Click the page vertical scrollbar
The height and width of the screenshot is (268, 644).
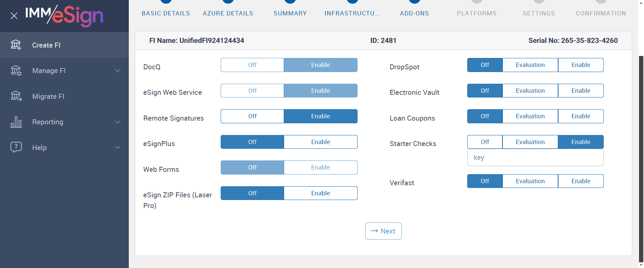pyautogui.click(x=641, y=159)
